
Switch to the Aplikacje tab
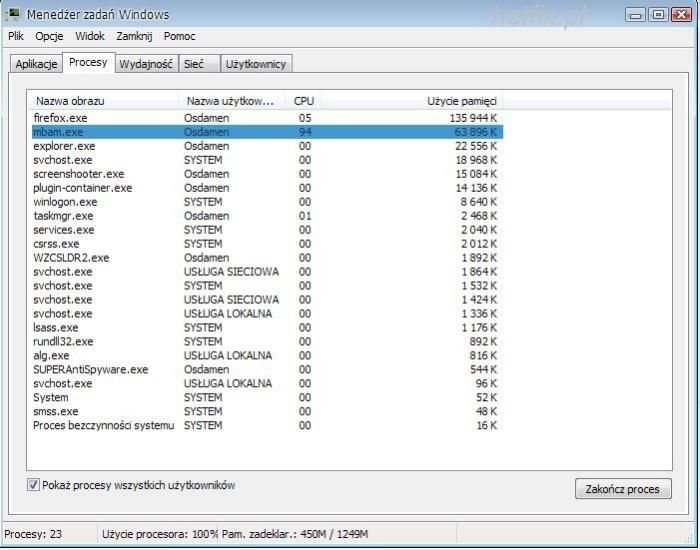point(36,64)
